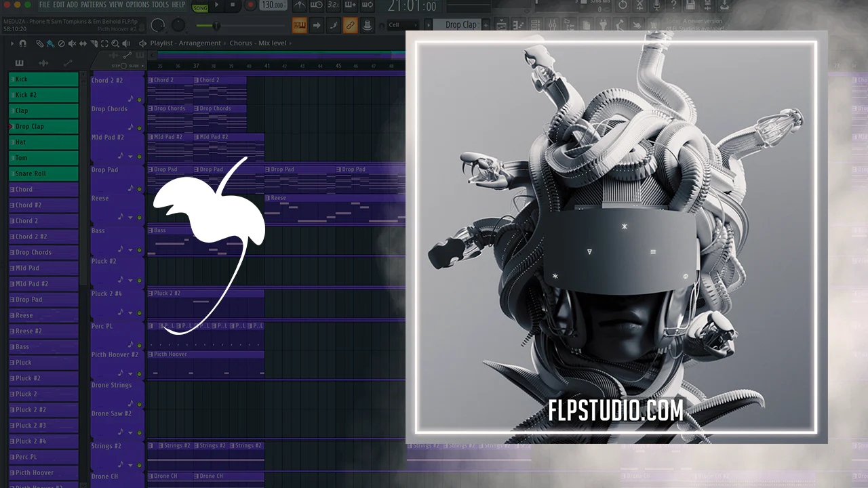The height and width of the screenshot is (488, 868).
Task: Expand the MId Pad #2 track dropdown arrow
Action: tap(130, 157)
